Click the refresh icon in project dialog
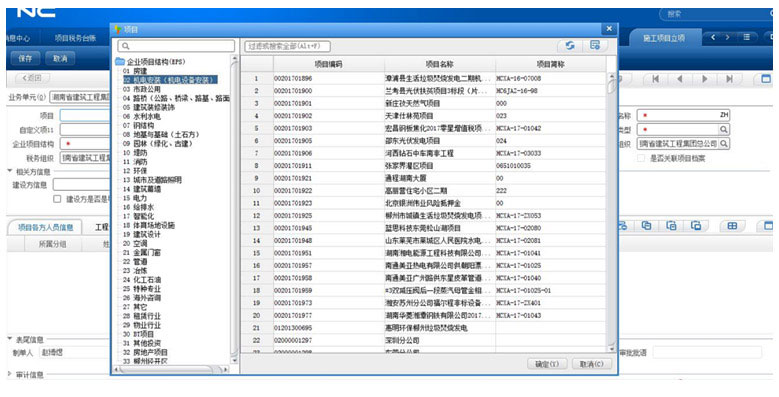Image resolution: width=779 pixels, height=397 pixels. [570, 46]
